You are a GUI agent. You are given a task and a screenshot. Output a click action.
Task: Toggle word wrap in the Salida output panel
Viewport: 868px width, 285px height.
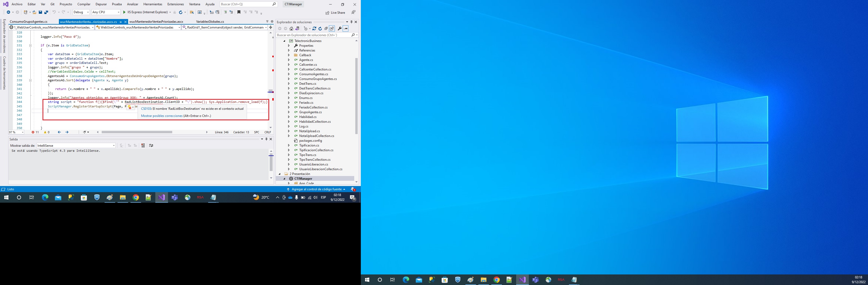151,146
